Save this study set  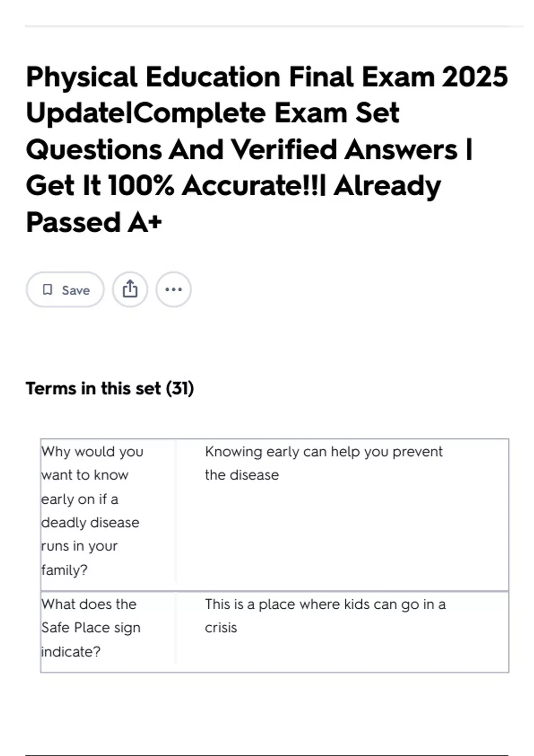[65, 290]
